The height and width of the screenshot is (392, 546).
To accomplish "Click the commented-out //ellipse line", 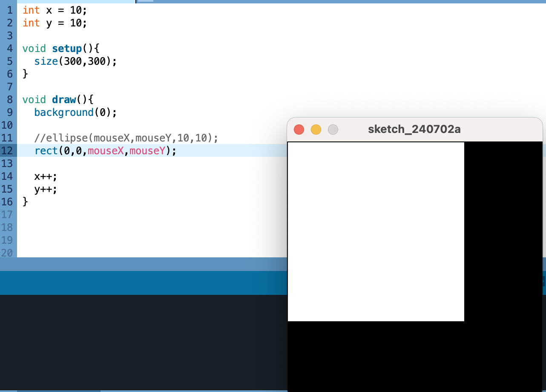I will [x=126, y=138].
